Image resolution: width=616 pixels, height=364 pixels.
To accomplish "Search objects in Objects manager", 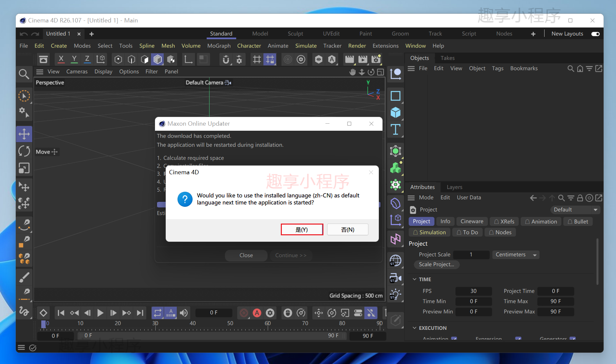I will 570,69.
